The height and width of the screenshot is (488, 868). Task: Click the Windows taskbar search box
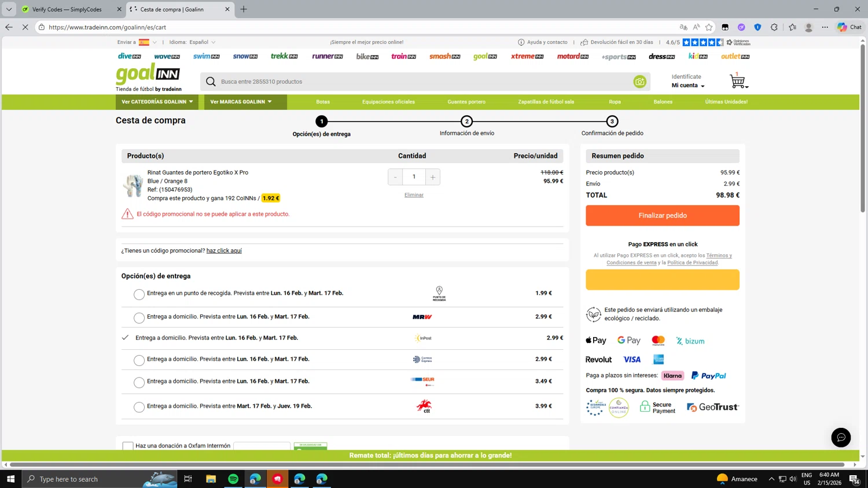coord(100,479)
